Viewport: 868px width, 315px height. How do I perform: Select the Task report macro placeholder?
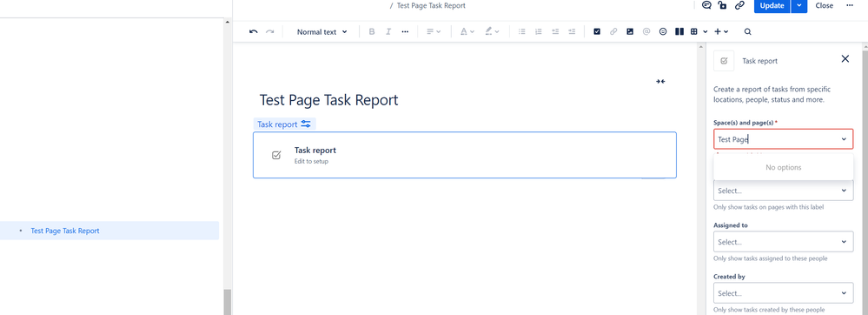click(x=465, y=155)
